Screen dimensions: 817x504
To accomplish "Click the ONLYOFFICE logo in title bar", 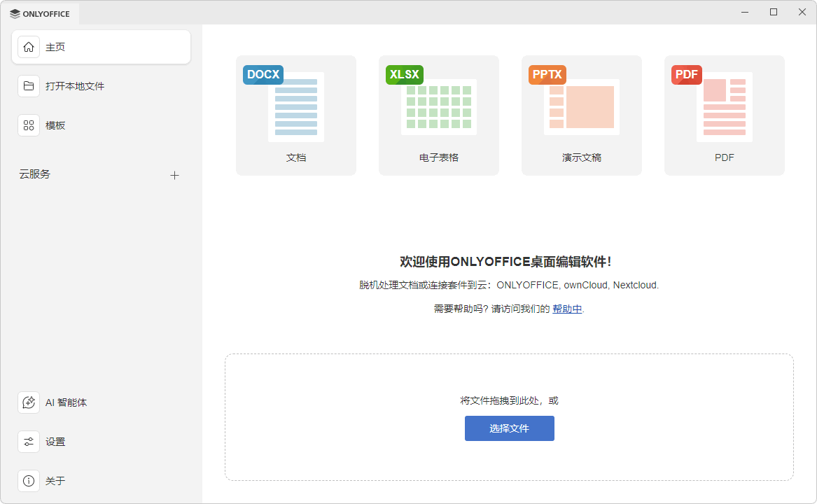I will click(x=40, y=14).
